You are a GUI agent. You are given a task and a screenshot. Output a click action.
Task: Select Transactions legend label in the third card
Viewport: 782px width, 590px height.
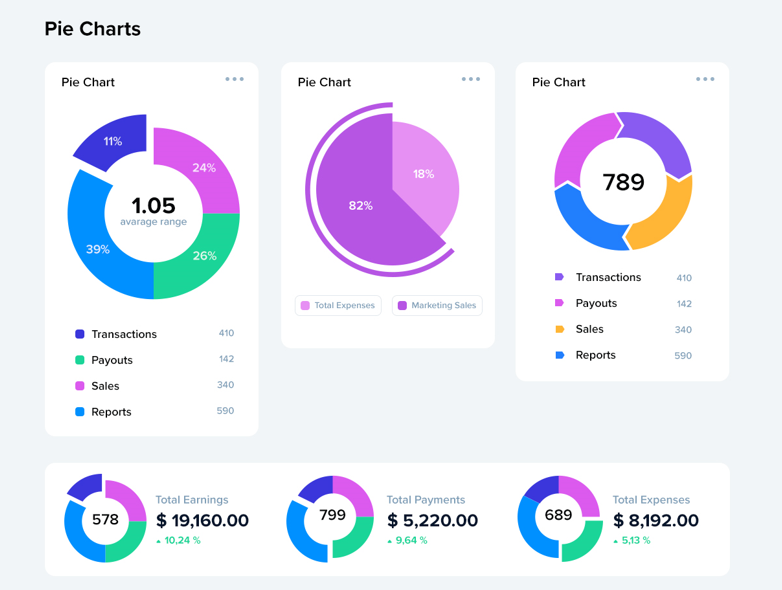click(x=608, y=277)
